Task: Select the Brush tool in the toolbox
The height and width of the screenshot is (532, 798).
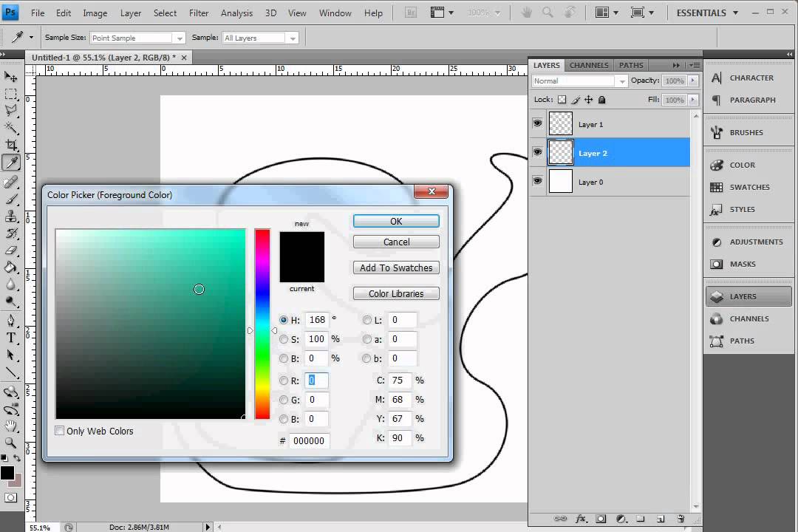Action: pyautogui.click(x=10, y=199)
